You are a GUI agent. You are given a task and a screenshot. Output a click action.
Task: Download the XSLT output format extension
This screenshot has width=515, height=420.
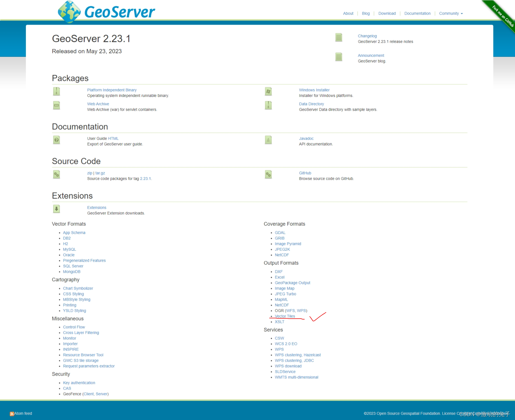pyautogui.click(x=279, y=322)
